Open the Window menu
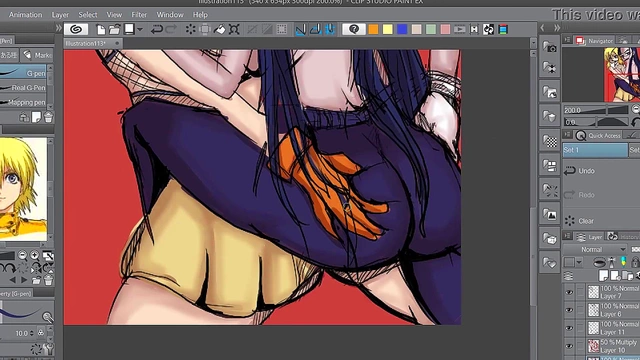The image size is (640, 360). tap(170, 15)
